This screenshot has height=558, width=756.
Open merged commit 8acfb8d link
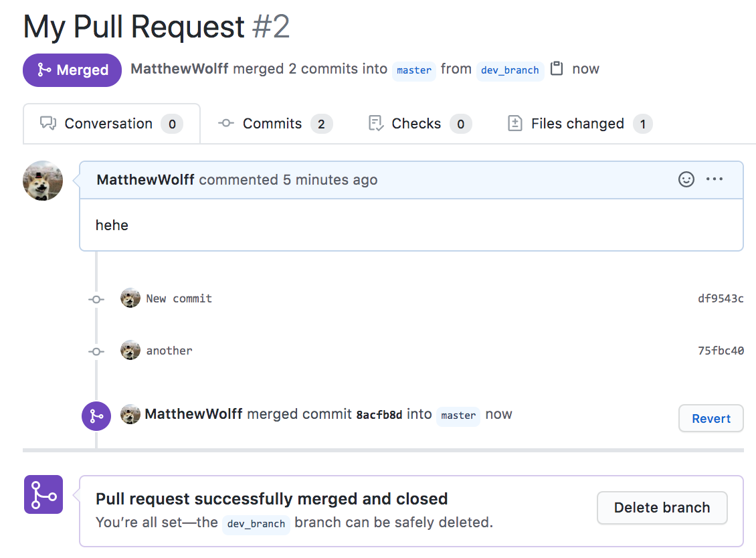379,415
